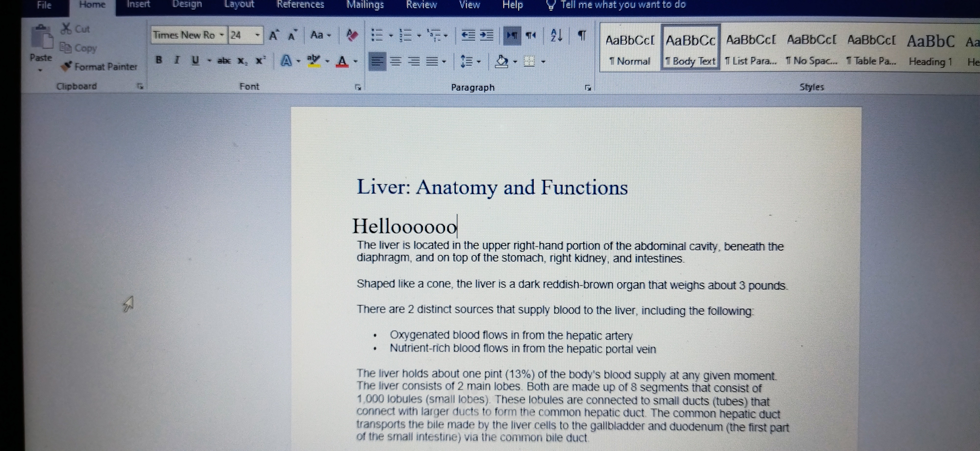
Task: Open the Paragraph dialog launcher
Action: (x=588, y=88)
